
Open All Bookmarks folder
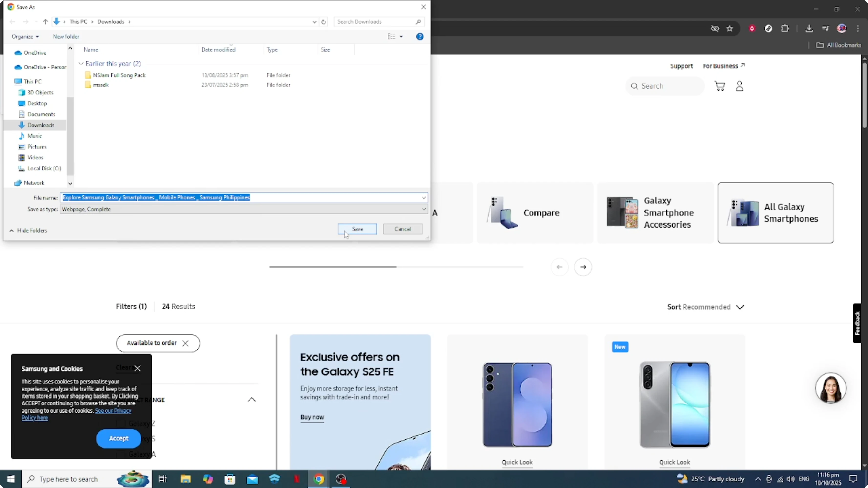click(x=839, y=45)
